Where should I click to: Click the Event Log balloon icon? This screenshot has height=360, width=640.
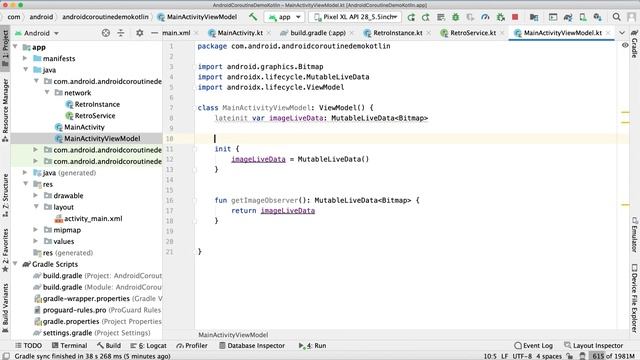[518, 346]
